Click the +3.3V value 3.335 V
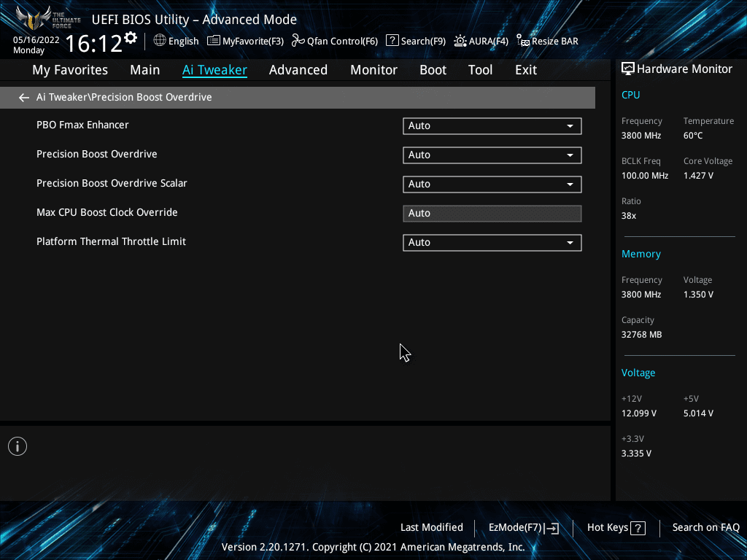Screen dimensions: 747x560 tap(636, 454)
